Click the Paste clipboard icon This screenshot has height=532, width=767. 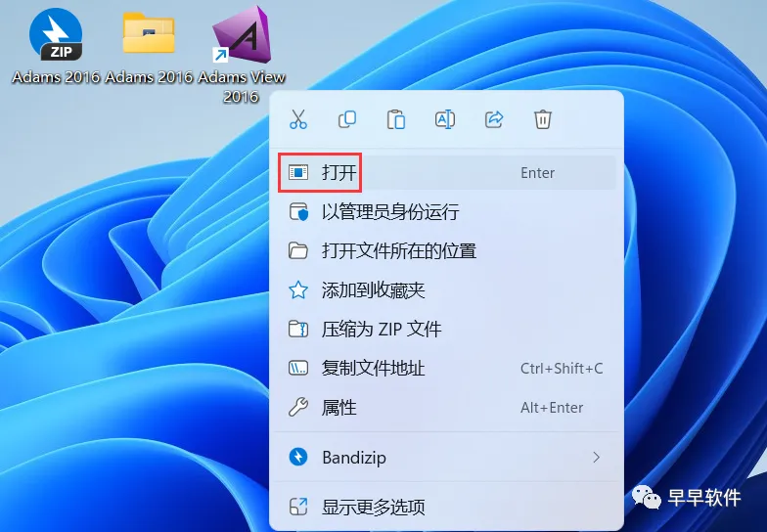point(395,119)
